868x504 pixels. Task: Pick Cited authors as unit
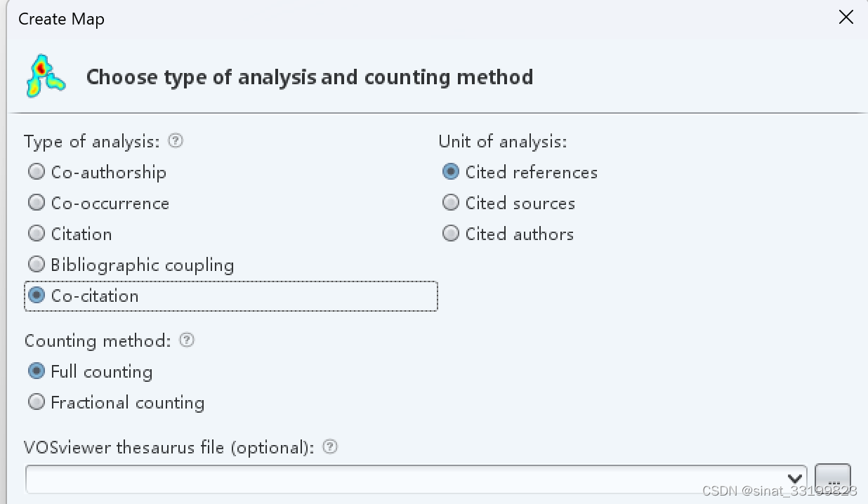click(451, 234)
